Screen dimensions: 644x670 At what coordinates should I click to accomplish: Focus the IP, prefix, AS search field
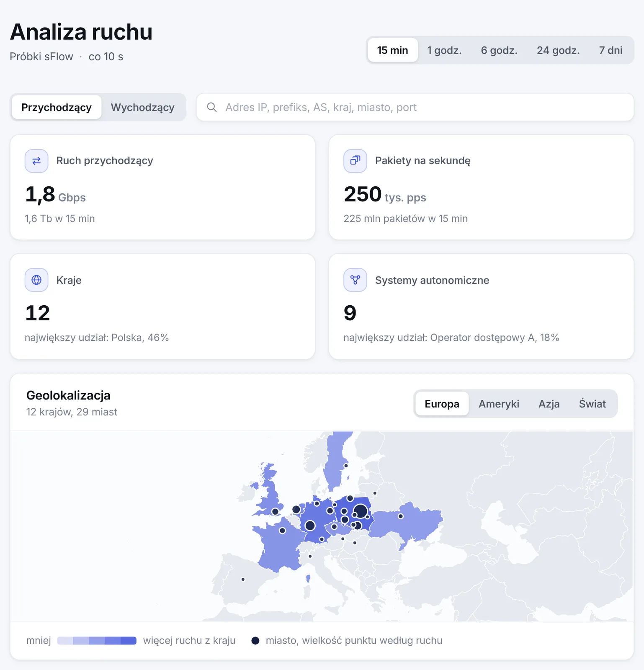click(415, 107)
